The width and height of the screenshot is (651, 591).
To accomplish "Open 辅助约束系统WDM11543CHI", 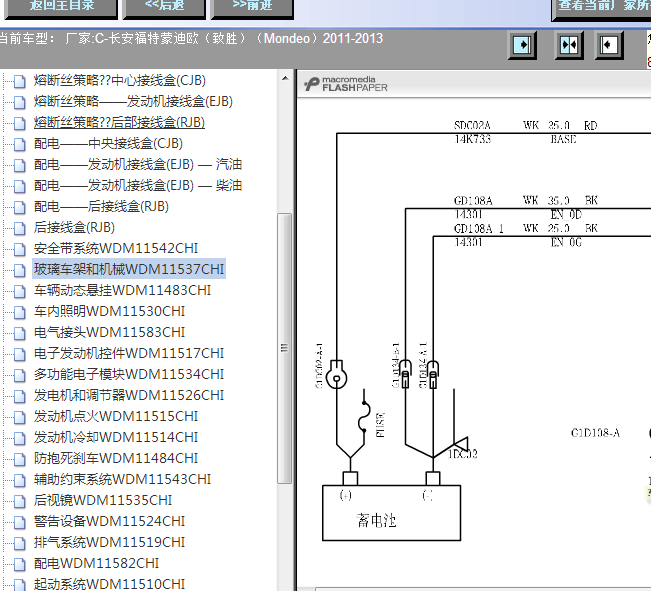I will 122,479.
